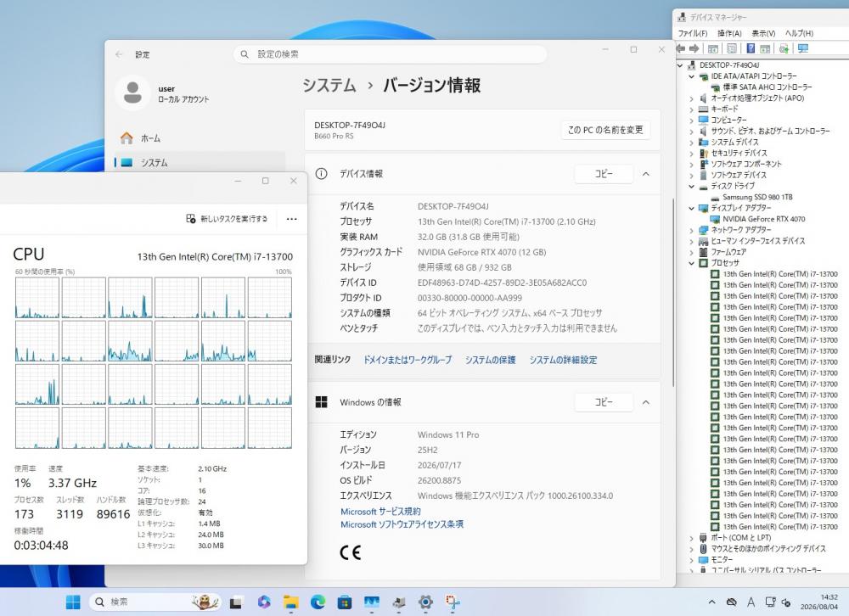849x616 pixels.
Task: Click 新しいタスクを実行する in Task Manager
Action: pyautogui.click(x=227, y=219)
